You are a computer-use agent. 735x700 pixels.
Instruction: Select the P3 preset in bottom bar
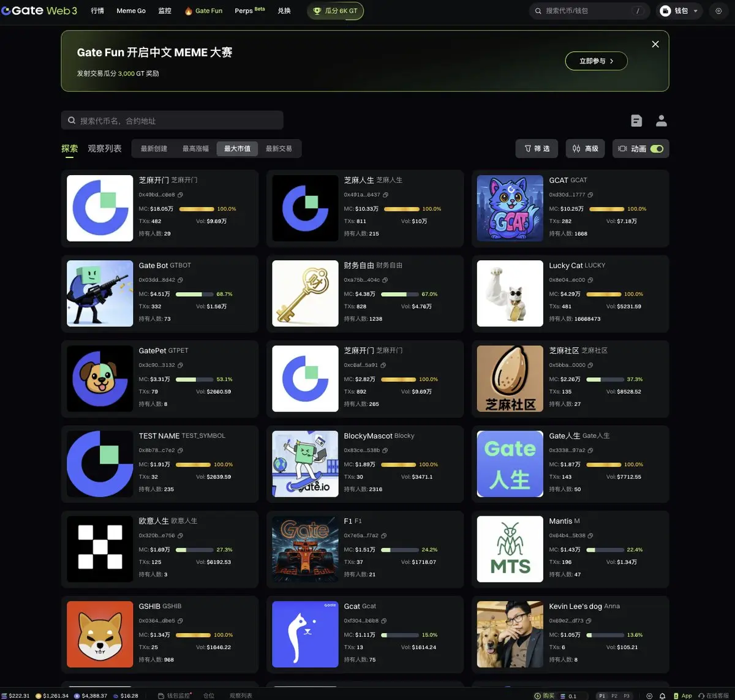tap(627, 696)
